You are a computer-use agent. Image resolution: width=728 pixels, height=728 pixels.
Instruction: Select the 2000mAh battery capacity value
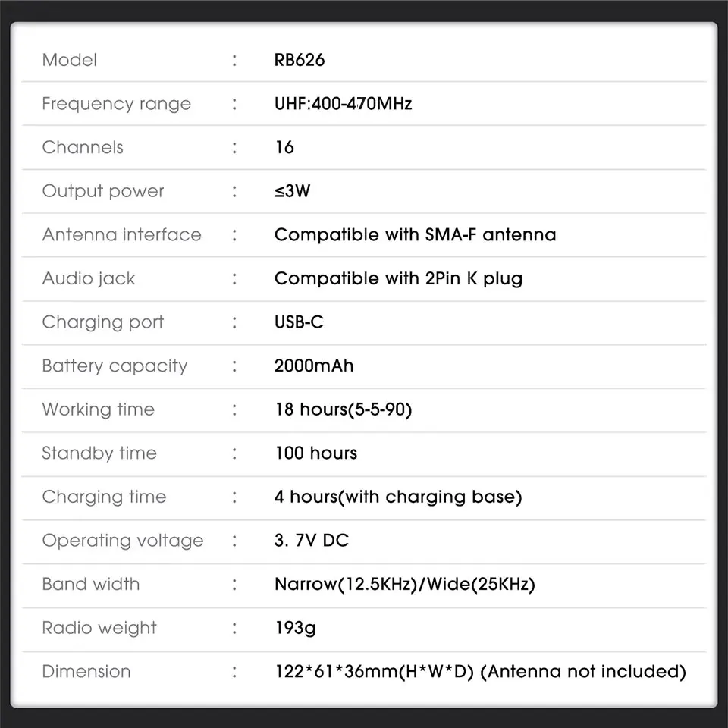click(314, 366)
